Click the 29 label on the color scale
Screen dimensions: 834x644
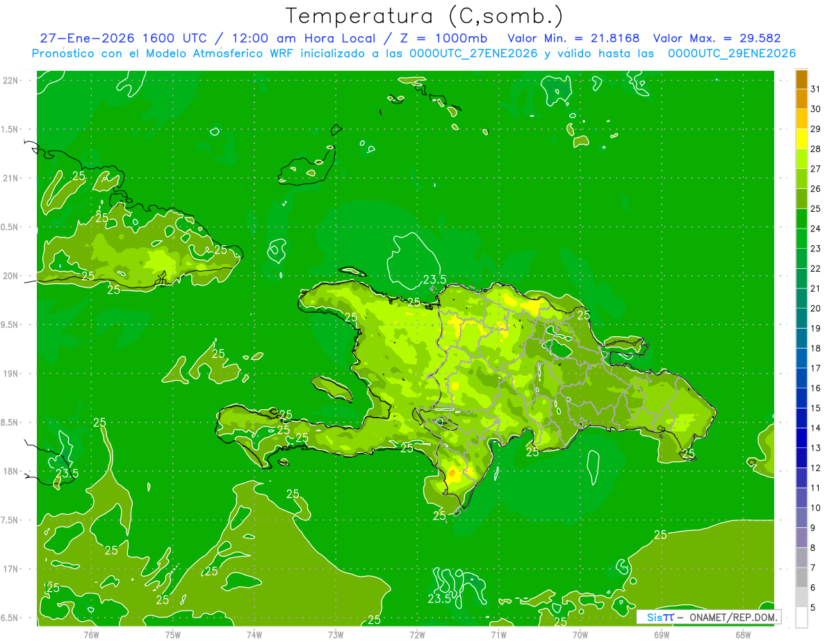tap(815, 129)
